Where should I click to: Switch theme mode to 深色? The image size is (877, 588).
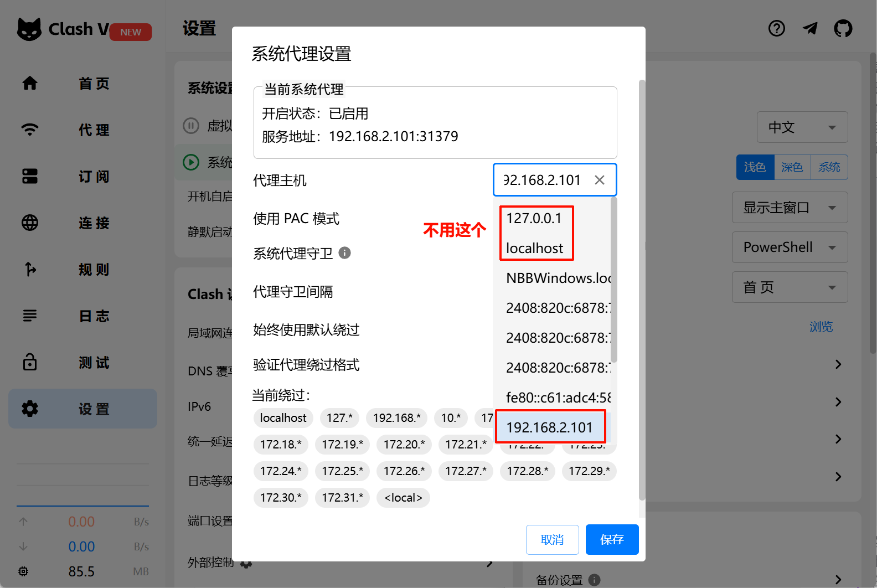point(792,167)
